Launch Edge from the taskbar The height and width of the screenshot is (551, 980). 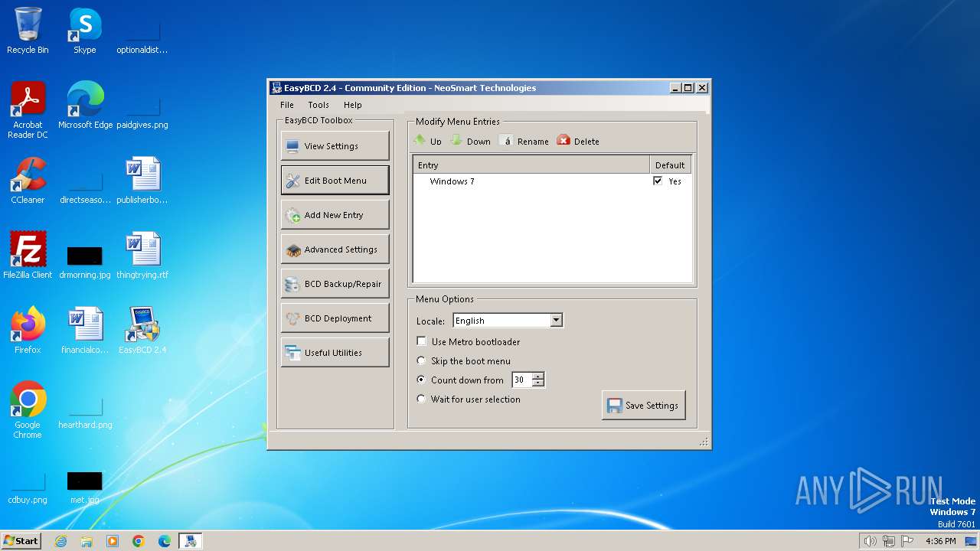pos(165,541)
